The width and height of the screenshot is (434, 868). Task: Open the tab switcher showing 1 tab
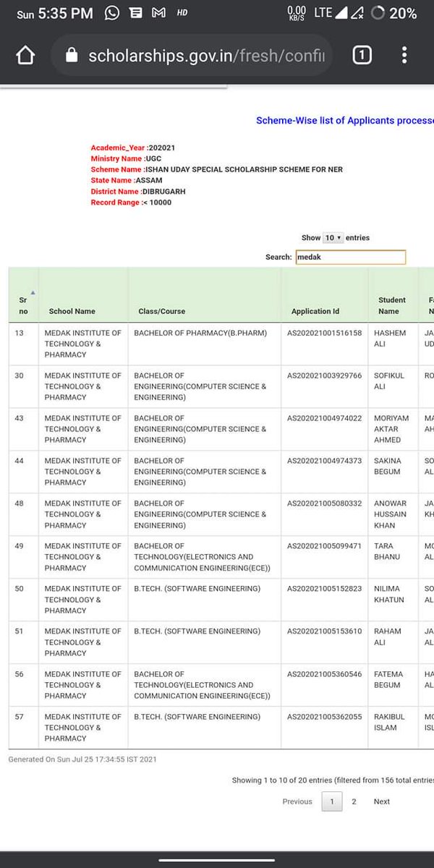[x=362, y=56]
